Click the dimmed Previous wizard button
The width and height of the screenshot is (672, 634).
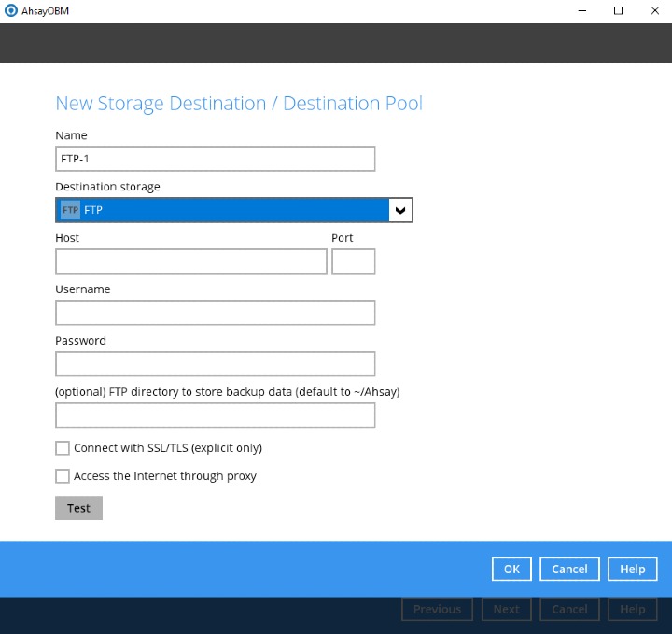(437, 609)
